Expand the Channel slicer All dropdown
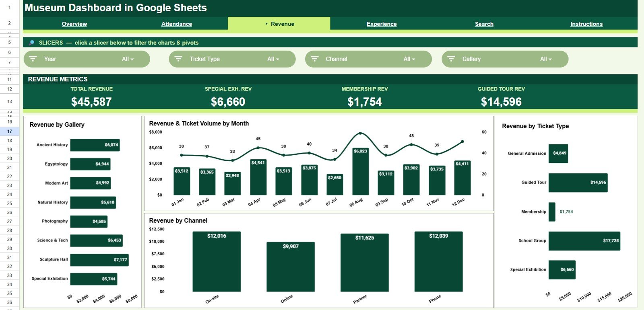Image resolution: width=644 pixels, height=310 pixels. 409,59
